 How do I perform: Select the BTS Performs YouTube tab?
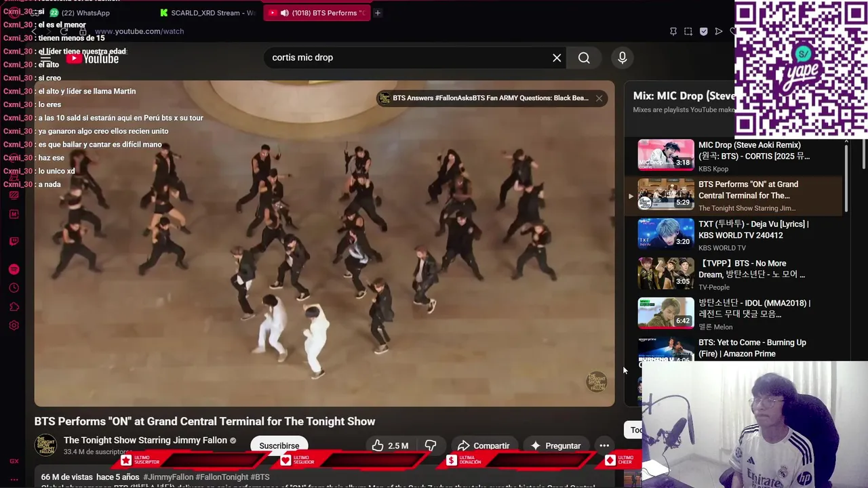[317, 13]
